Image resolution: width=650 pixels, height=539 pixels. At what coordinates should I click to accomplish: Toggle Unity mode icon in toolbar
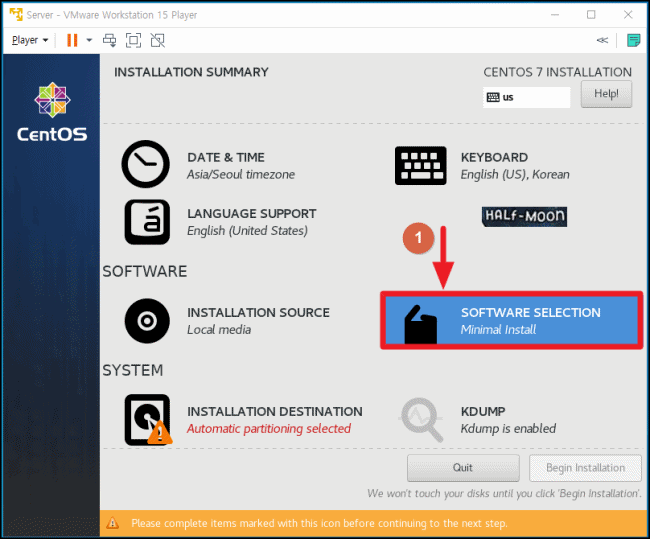pos(158,40)
